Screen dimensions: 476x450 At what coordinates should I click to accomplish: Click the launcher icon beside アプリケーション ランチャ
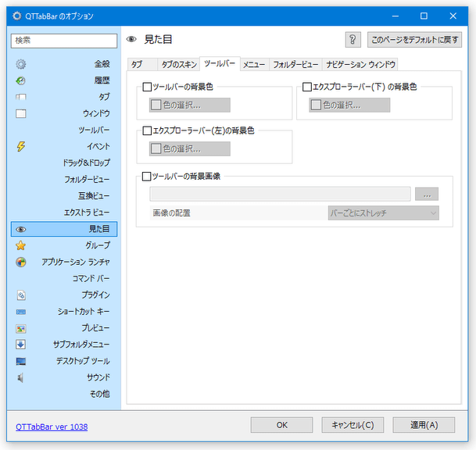(x=20, y=262)
